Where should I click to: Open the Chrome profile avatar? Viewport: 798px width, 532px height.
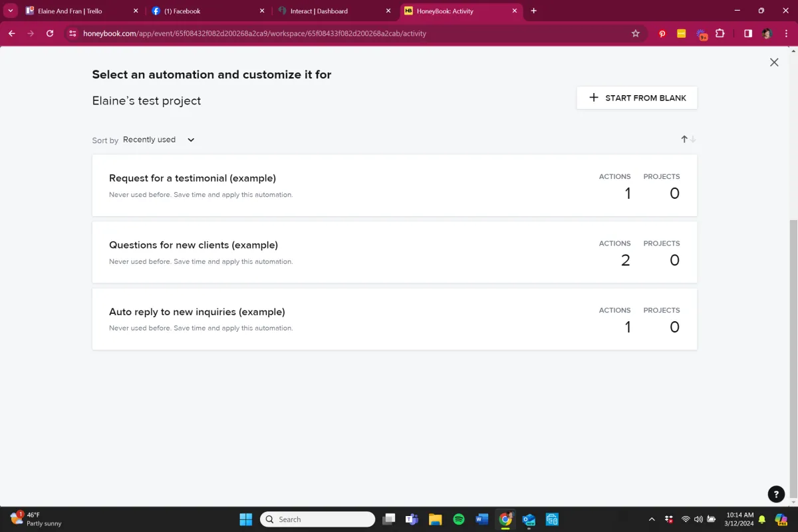coord(767,33)
